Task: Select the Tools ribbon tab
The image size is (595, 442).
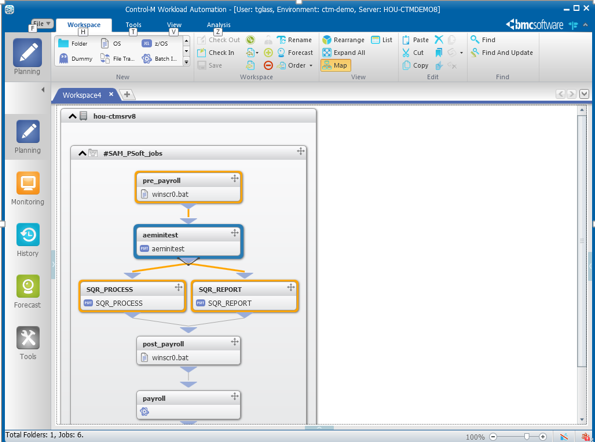Action: (133, 25)
